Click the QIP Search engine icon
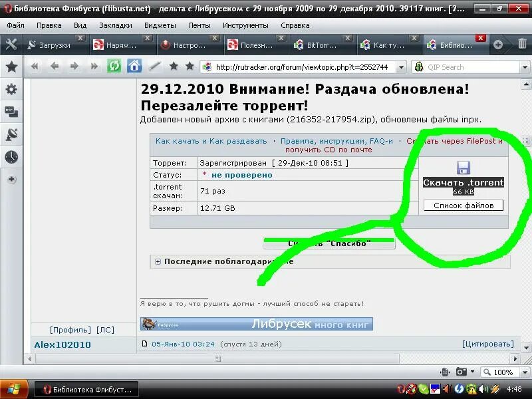This screenshot has width=532, height=399. point(419,67)
